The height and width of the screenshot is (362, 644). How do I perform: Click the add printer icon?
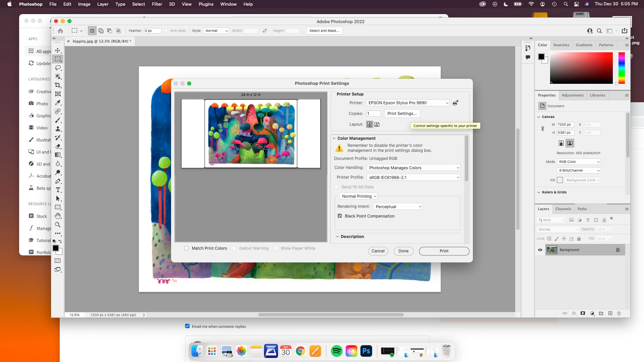(x=455, y=103)
